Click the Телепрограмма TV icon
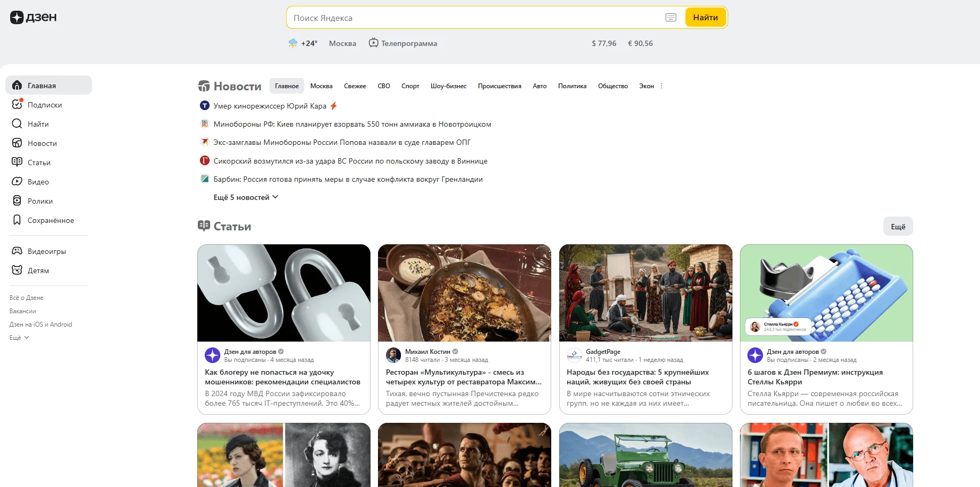Screen dimensions: 980x487 [373, 43]
